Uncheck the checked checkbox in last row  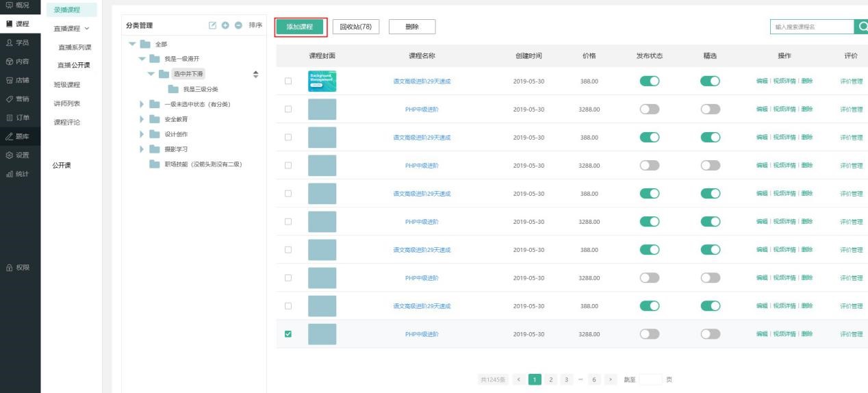pos(288,334)
